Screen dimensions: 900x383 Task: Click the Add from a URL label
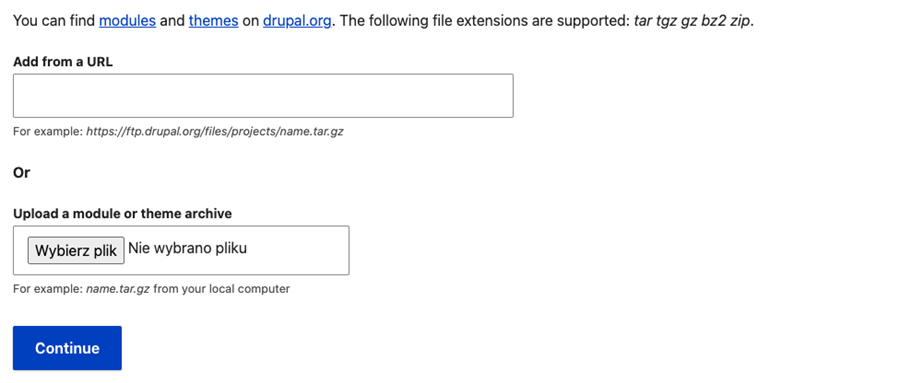tap(63, 62)
